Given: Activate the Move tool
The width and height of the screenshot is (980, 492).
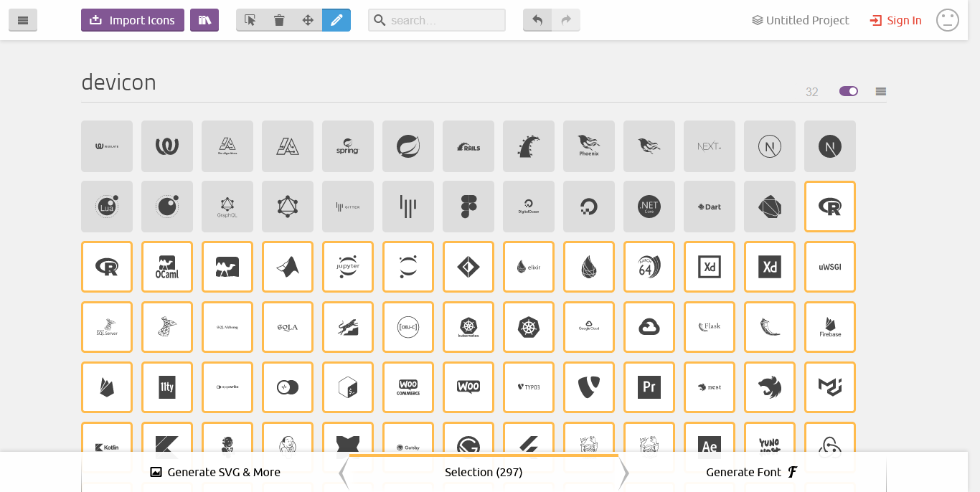Looking at the screenshot, I should (x=308, y=20).
